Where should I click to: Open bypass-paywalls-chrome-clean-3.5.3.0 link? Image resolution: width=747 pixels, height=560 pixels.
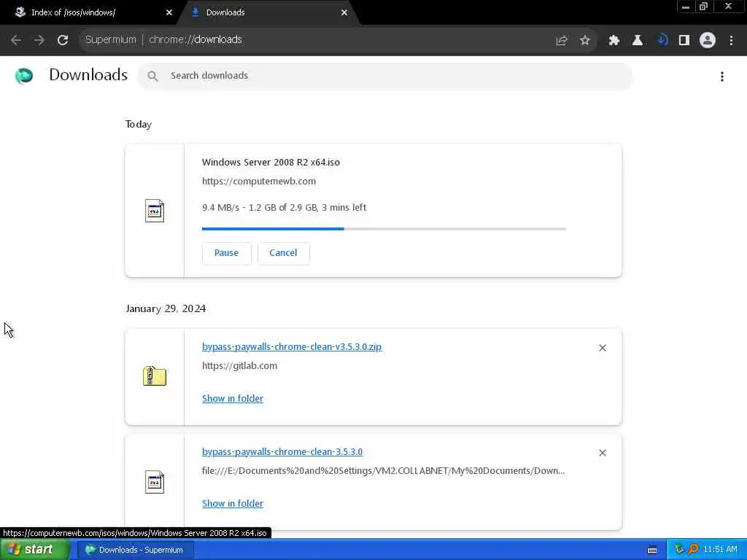282,451
